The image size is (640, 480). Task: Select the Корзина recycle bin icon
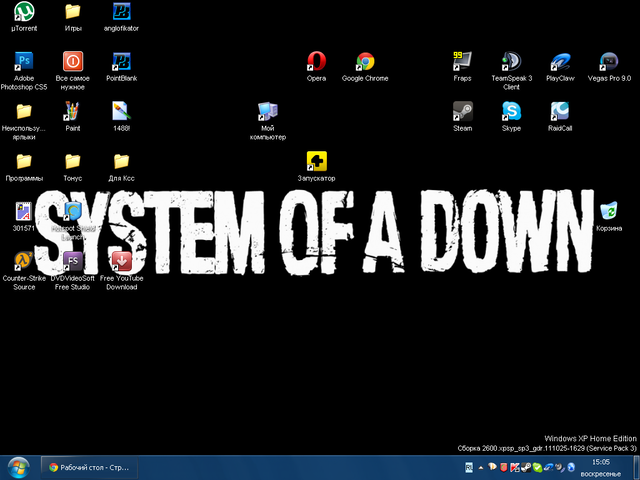click(x=609, y=211)
